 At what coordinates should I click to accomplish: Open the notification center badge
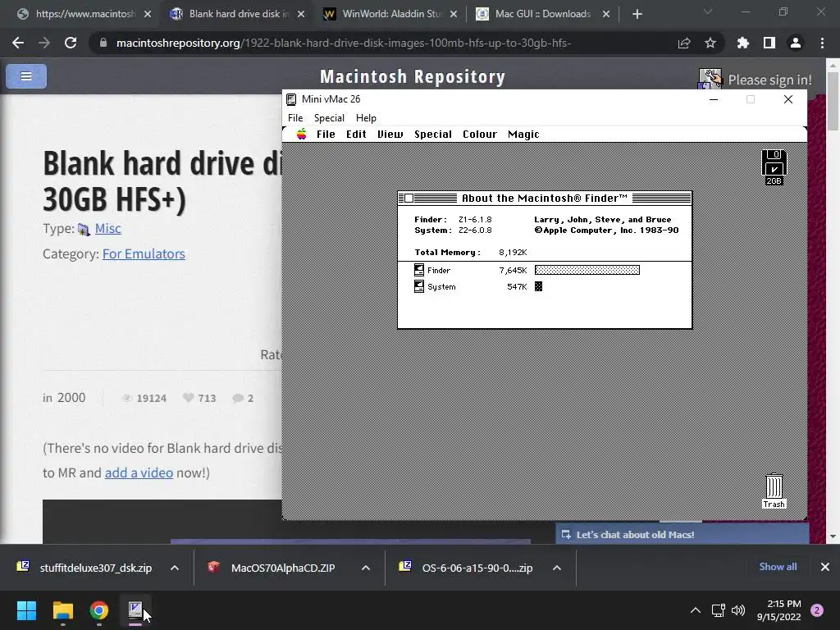tap(817, 610)
